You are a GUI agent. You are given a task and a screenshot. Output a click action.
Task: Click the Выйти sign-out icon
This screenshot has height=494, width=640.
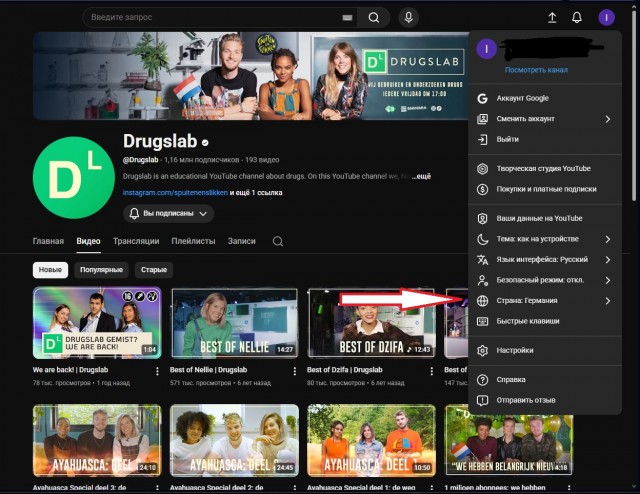coord(482,139)
